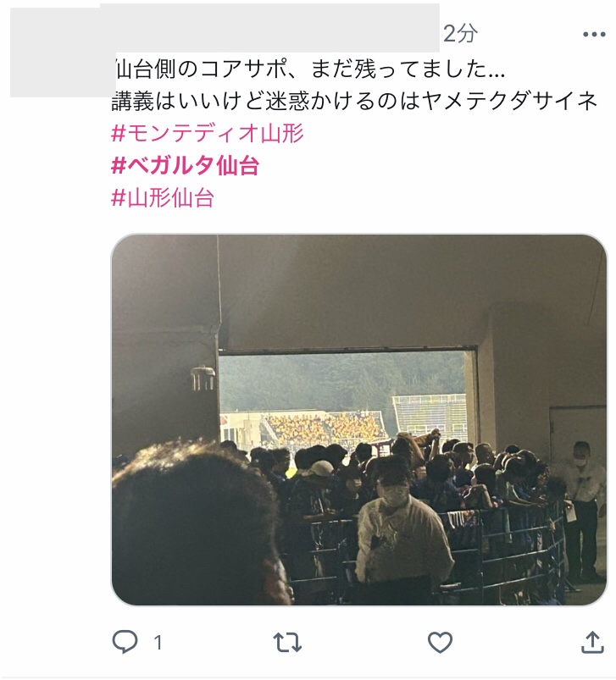Click the tweet line beginning 仙台側のコアサポ
Screen dimensions: 616x680
(308, 69)
